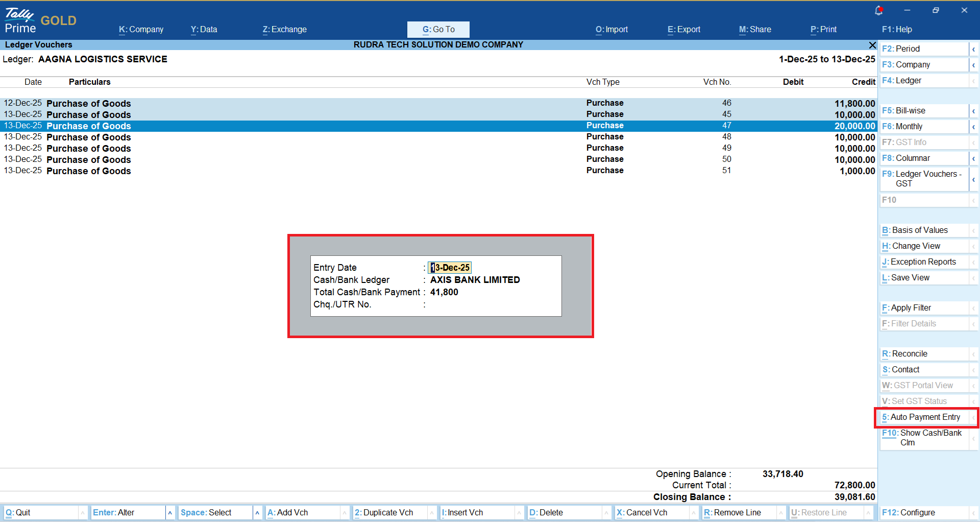Open the G: Go To menu
Image resolution: width=980 pixels, height=522 pixels.
coord(438,30)
